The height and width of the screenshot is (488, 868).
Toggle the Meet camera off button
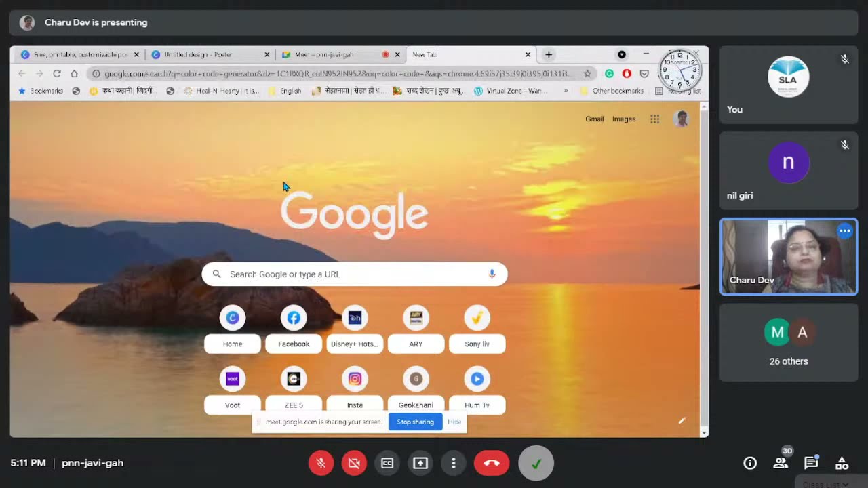point(354,463)
